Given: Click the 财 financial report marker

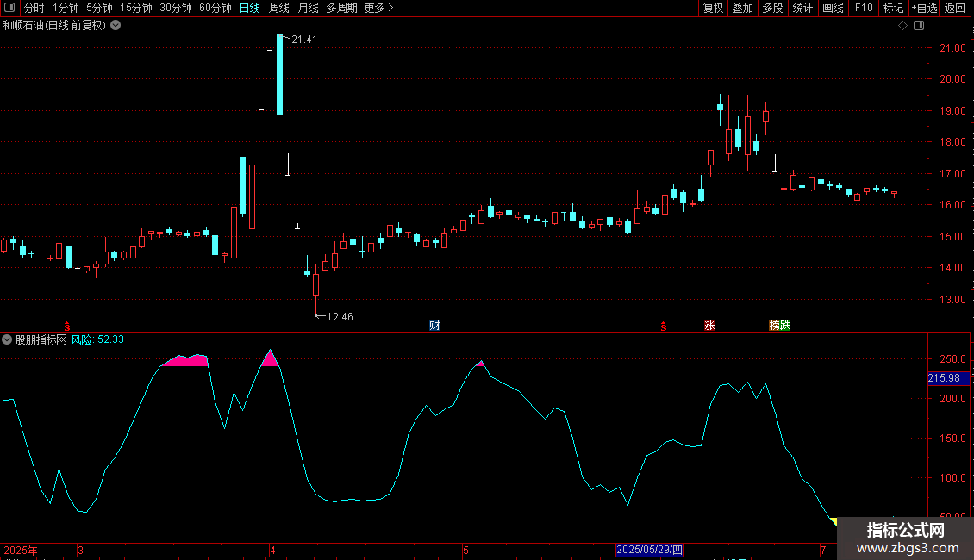Looking at the screenshot, I should tap(434, 326).
